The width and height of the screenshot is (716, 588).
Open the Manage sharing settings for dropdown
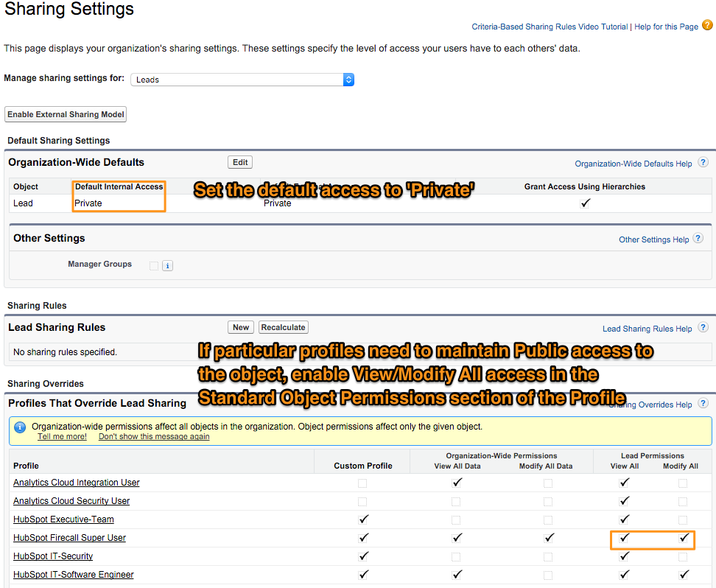click(x=242, y=80)
